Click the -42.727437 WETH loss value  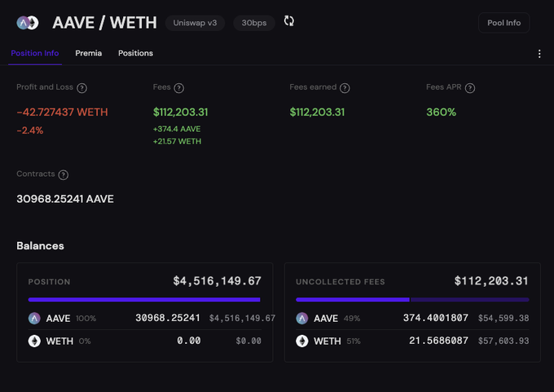pyautogui.click(x=62, y=112)
